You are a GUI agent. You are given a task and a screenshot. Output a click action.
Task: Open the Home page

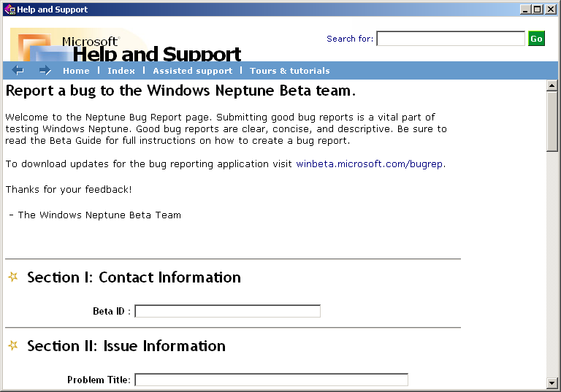(x=76, y=71)
